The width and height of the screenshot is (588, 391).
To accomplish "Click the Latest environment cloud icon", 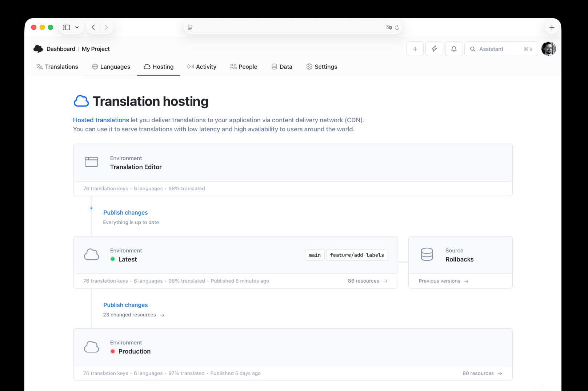I will click(91, 255).
